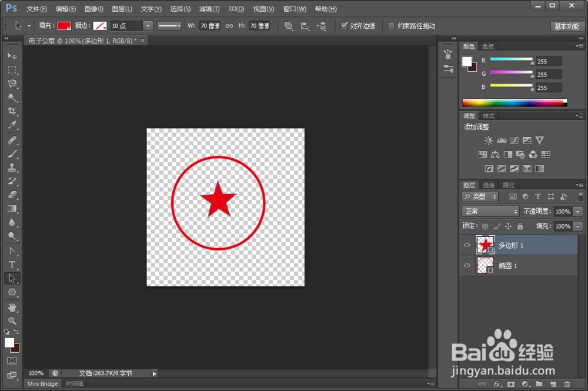This screenshot has width=588, height=391.
Task: Select the Brush tool
Action: click(x=12, y=153)
